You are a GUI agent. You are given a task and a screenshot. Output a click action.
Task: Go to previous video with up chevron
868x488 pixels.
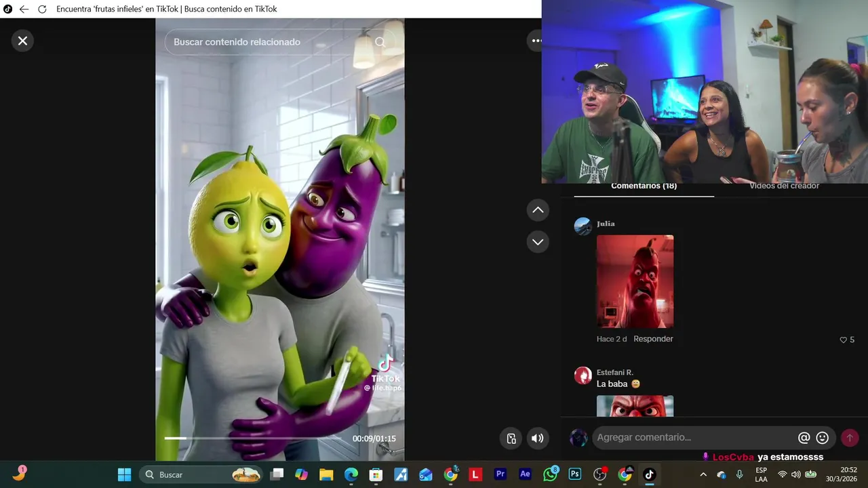click(538, 210)
